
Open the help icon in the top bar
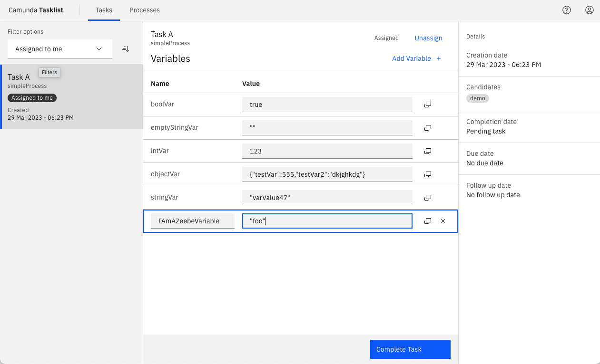pyautogui.click(x=566, y=10)
